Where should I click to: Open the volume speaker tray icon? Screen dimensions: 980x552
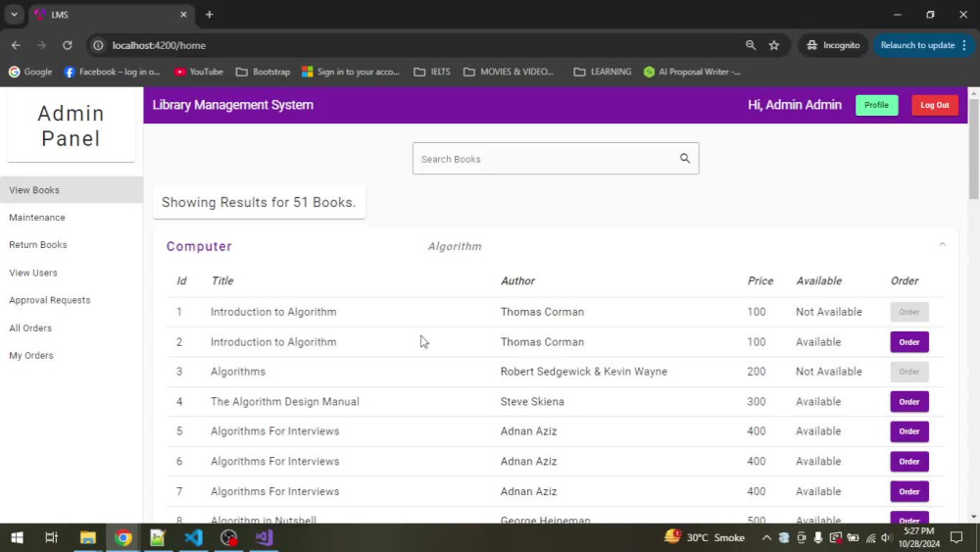pyautogui.click(x=886, y=537)
